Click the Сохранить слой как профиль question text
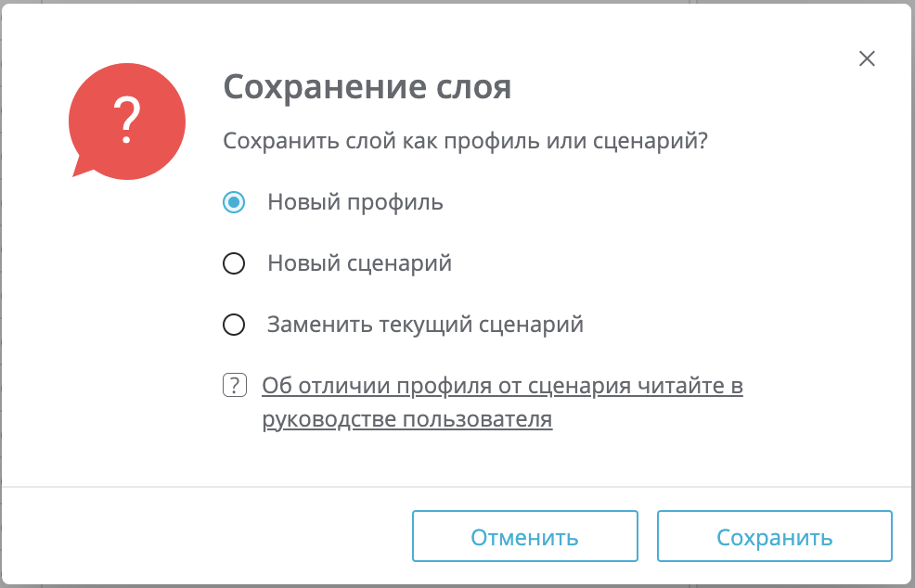The width and height of the screenshot is (915, 588). [466, 142]
